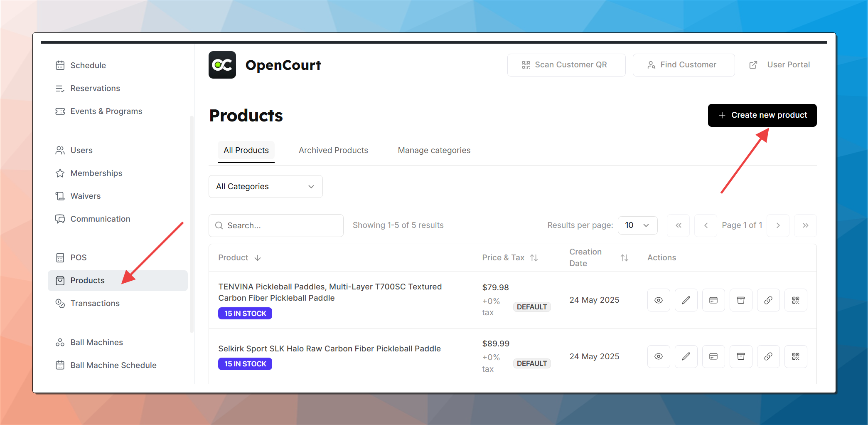
Task: Open QR code icon for TENVINA paddle
Action: (x=795, y=300)
